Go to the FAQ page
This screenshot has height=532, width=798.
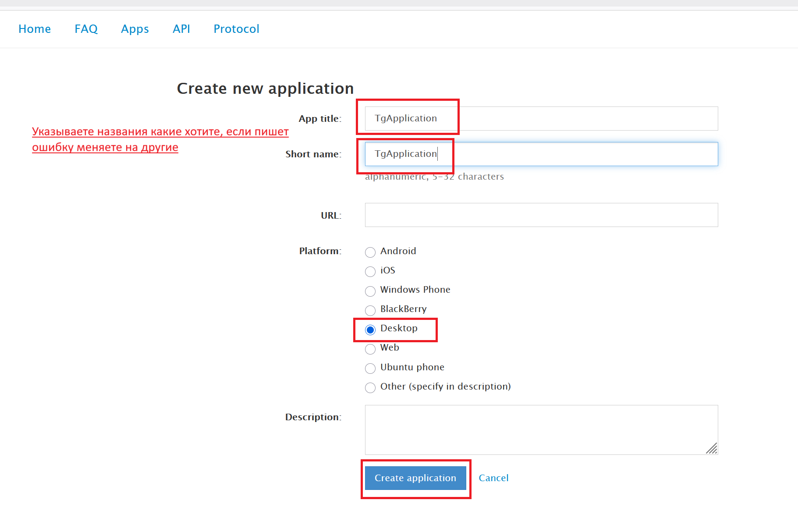pos(86,29)
